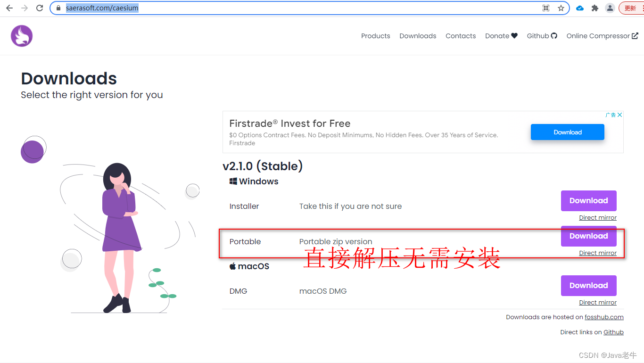Image resolution: width=644 pixels, height=363 pixels.
Task: Click the 'macOS DMG' description text
Action: point(323,291)
